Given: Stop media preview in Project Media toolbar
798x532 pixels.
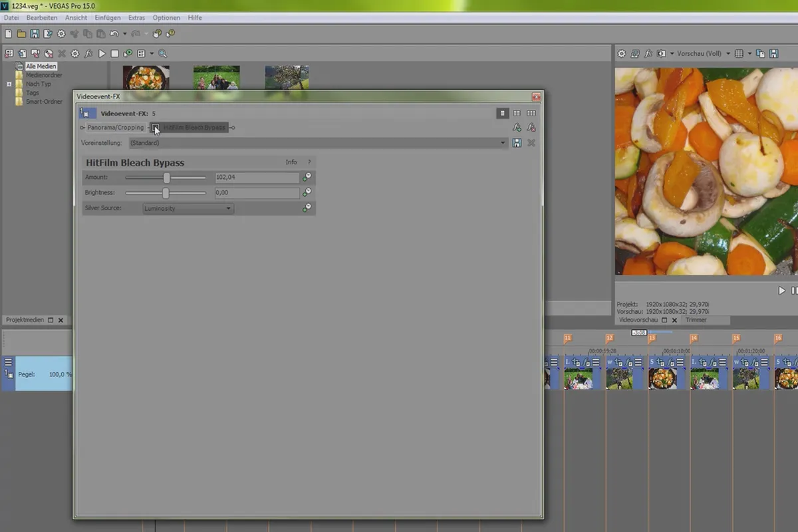Looking at the screenshot, I should [114, 53].
